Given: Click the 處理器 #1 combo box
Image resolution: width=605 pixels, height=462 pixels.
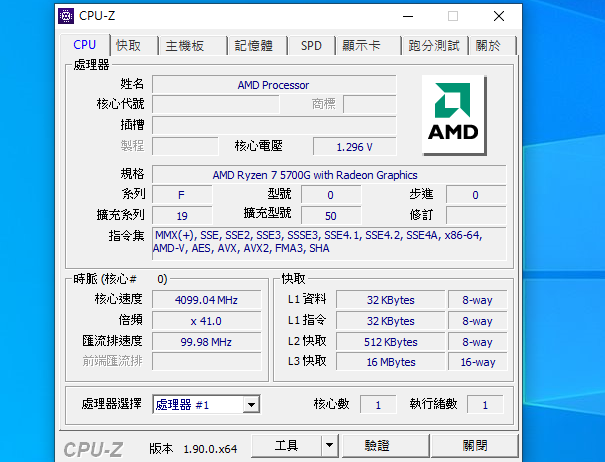Looking at the screenshot, I should click(x=206, y=404).
